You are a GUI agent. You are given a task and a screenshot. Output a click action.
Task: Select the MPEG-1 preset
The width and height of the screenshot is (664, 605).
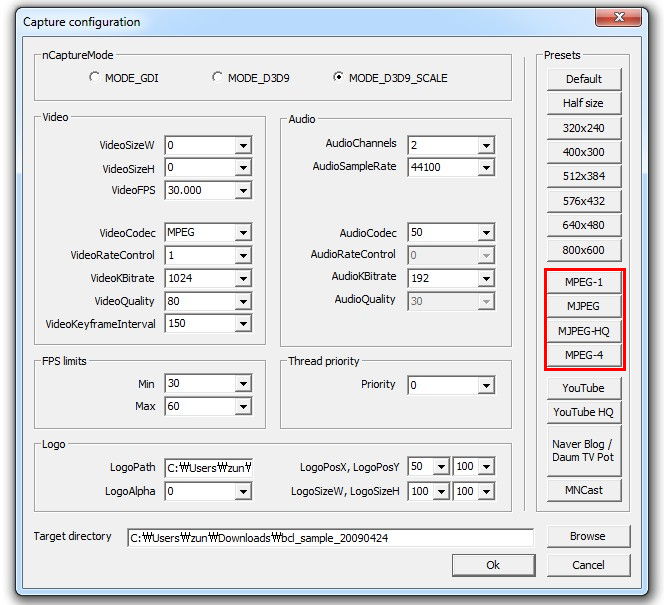point(584,283)
